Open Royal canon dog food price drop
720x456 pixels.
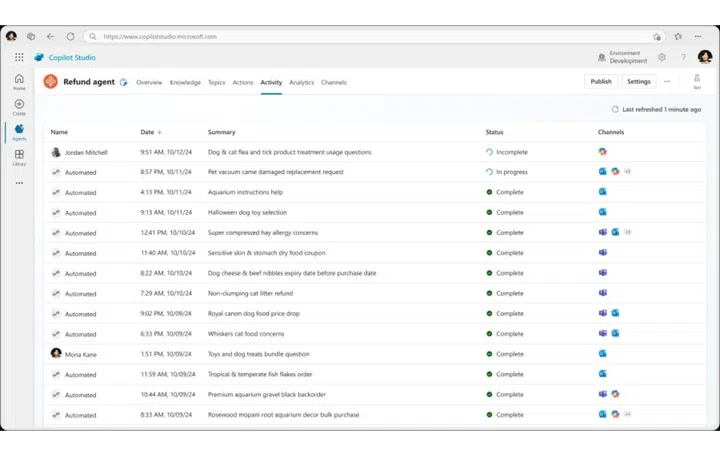(x=253, y=314)
